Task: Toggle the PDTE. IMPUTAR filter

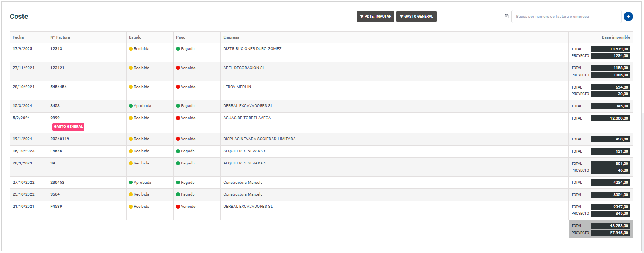Action: pyautogui.click(x=375, y=17)
